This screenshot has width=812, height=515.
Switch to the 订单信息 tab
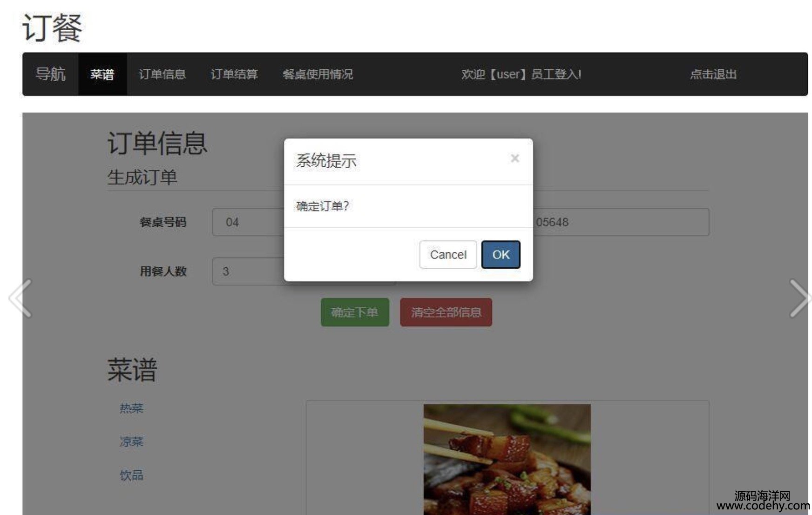162,75
